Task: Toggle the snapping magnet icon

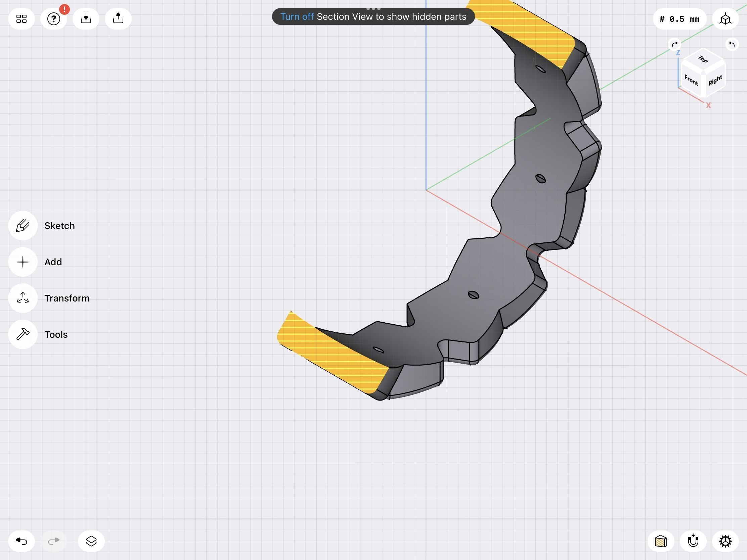Action: 693,541
